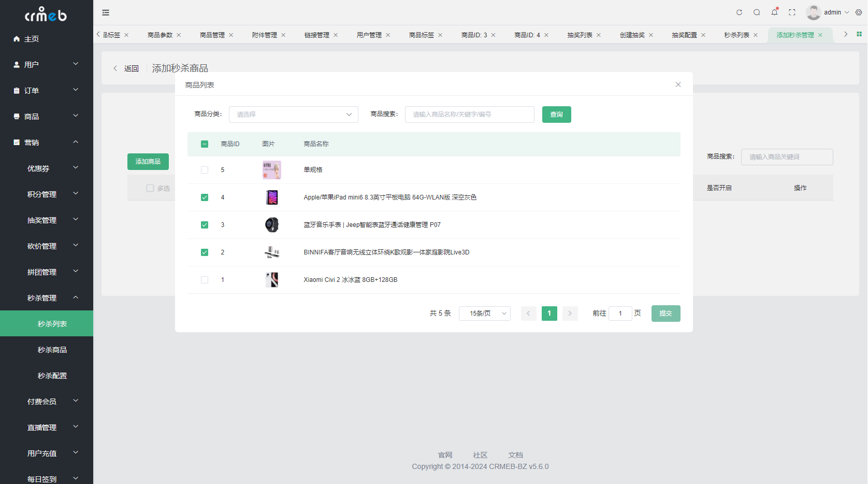
Task: Click the 商品搜索 input in dialog
Action: [x=470, y=115]
